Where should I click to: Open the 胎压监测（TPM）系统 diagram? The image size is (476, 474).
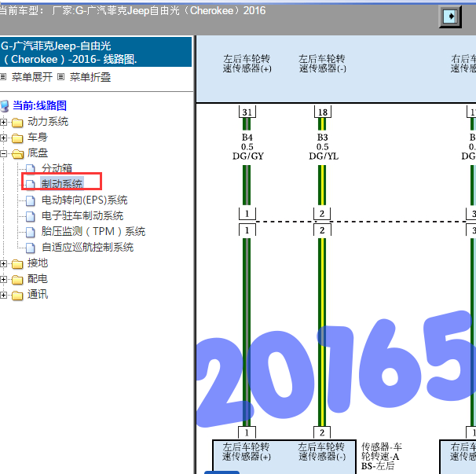(93, 232)
